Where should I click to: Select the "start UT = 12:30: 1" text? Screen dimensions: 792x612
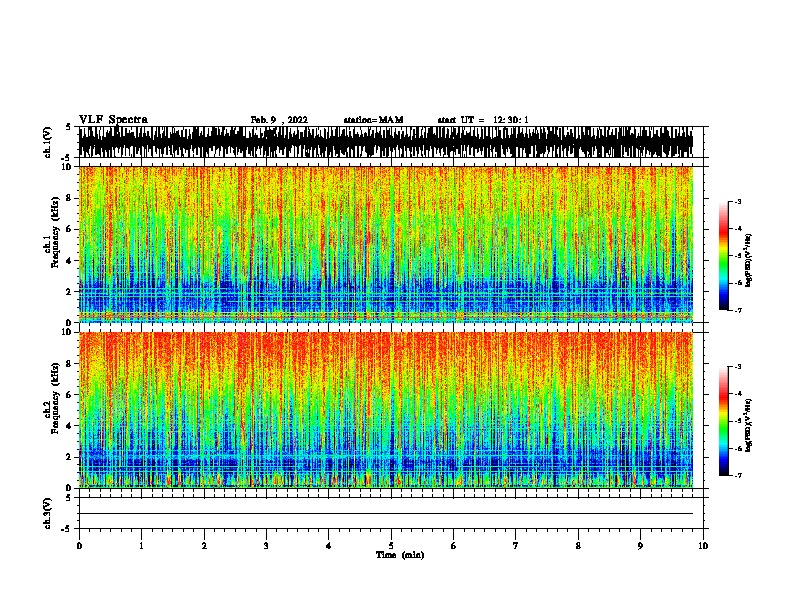(483, 120)
